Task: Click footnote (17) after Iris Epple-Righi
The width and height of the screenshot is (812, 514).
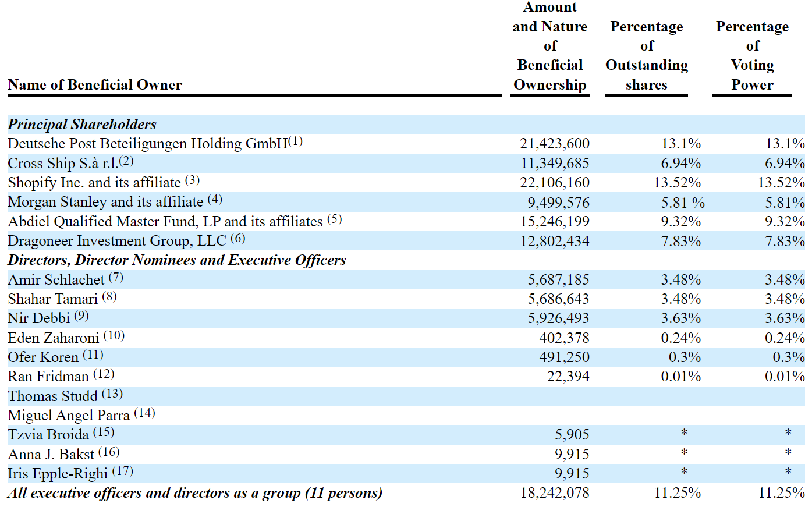Action: click(x=123, y=471)
